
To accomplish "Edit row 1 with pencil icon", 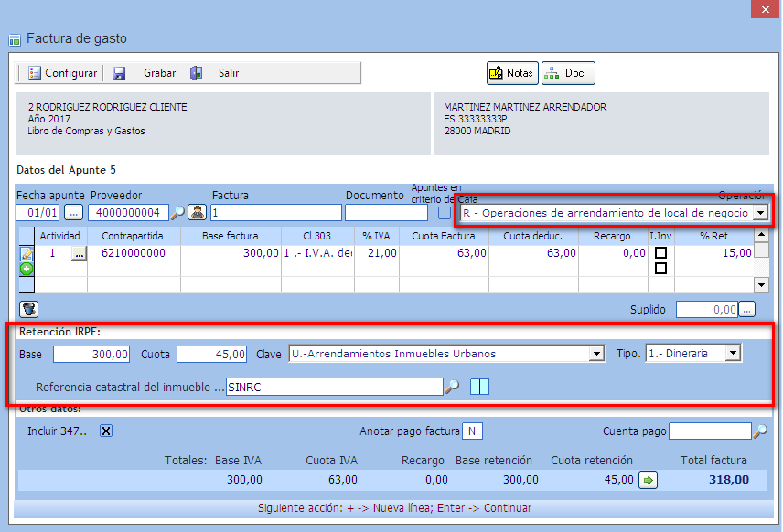I will pyautogui.click(x=27, y=253).
